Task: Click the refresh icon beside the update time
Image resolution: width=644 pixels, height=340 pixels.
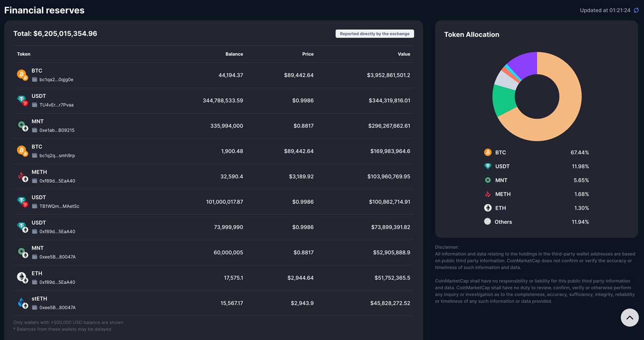Action: point(636,10)
